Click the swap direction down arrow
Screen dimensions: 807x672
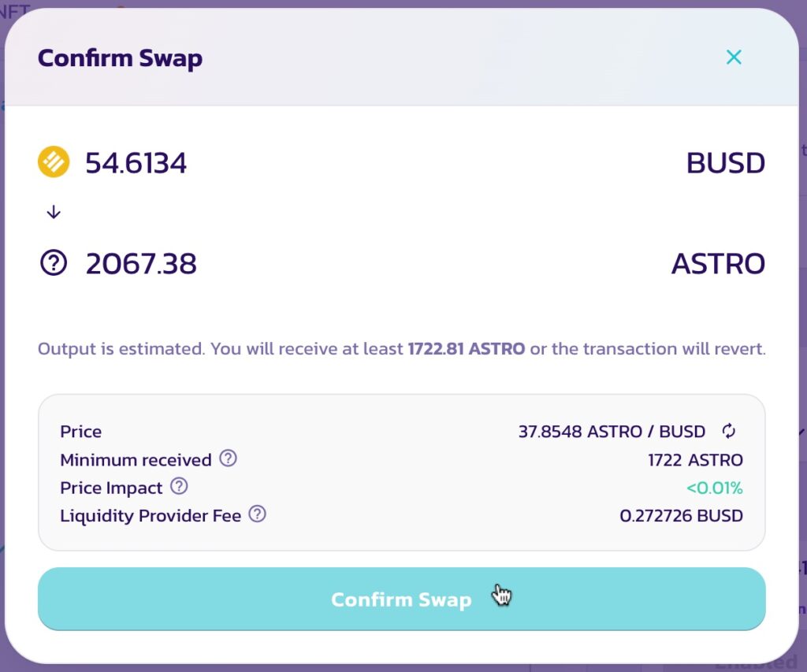tap(54, 212)
